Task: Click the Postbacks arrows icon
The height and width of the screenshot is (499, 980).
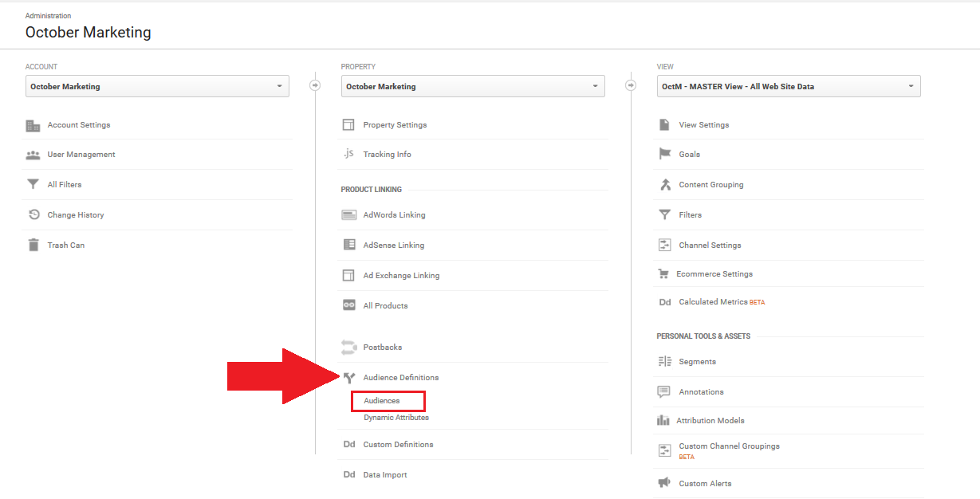Action: (348, 347)
